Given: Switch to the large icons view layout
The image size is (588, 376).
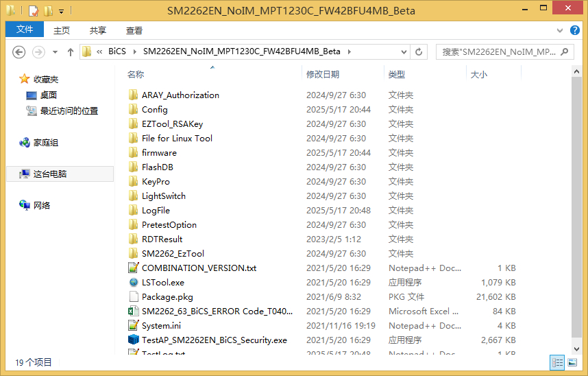Looking at the screenshot, I should point(572,362).
